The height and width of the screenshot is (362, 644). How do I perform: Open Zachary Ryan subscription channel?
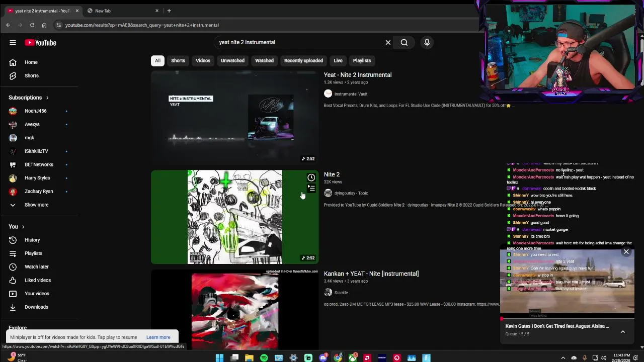tap(39, 192)
